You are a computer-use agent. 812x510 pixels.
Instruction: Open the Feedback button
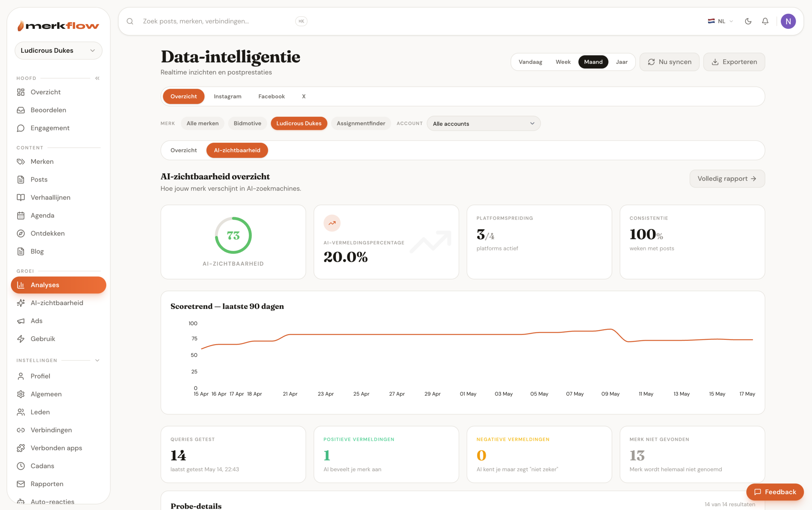(x=775, y=492)
